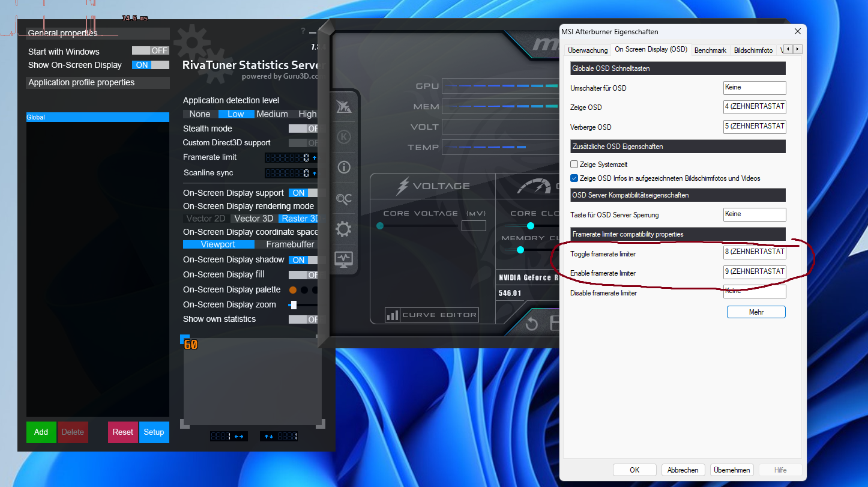Click the blue OSD position corner marker
Image resolution: width=868 pixels, height=487 pixels.
pyautogui.click(x=185, y=339)
